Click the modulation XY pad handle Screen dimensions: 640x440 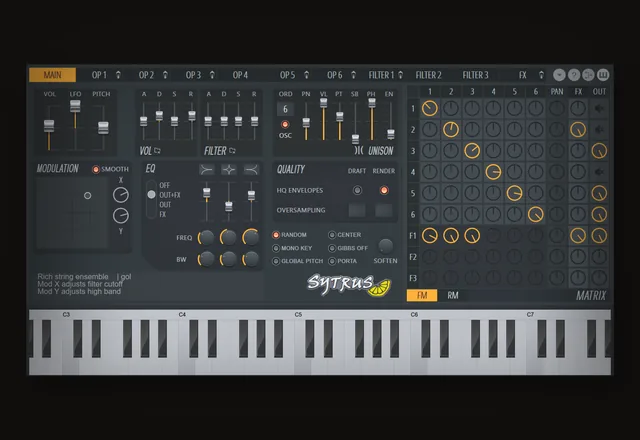87,196
